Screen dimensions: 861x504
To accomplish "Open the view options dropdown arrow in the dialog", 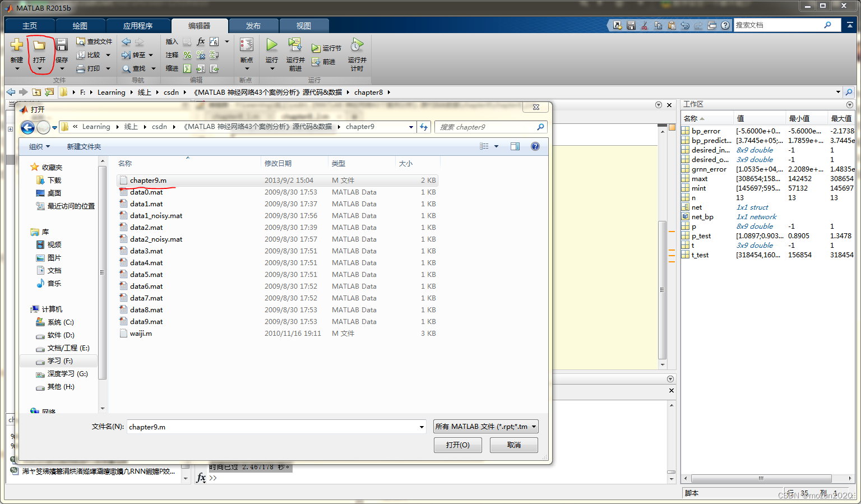I will pyautogui.click(x=496, y=146).
